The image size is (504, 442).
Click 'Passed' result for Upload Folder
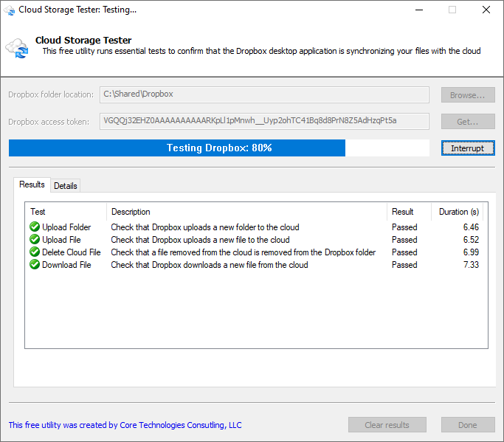(x=404, y=227)
